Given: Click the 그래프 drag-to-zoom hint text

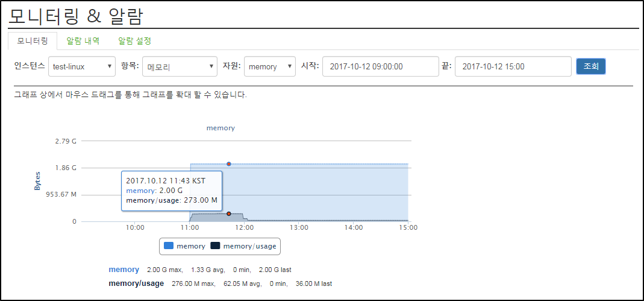Looking at the screenshot, I should pyautogui.click(x=130, y=95).
